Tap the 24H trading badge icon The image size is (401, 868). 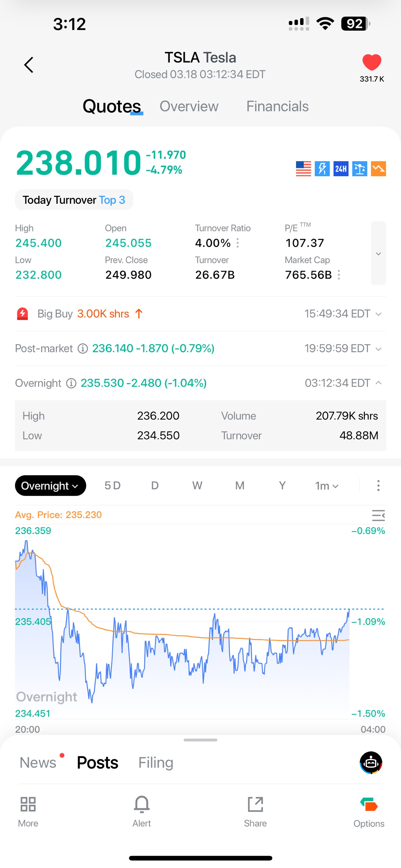click(341, 168)
